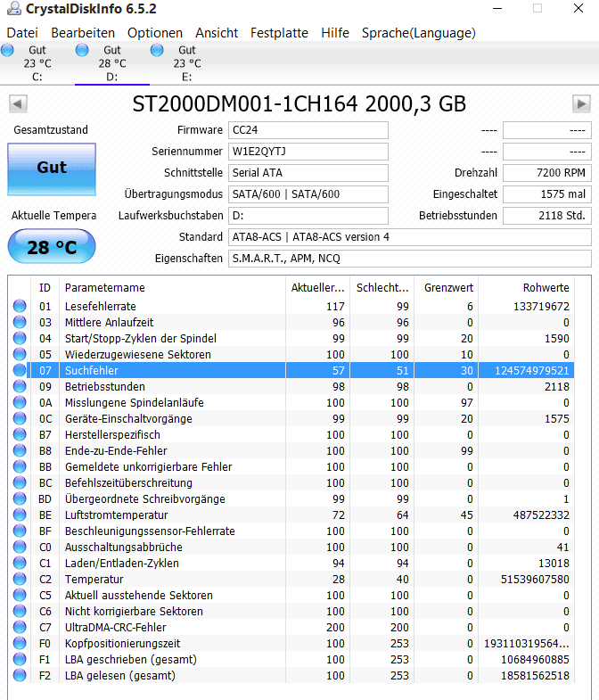Viewport: 599px width, 700px height.
Task: Click status icon for Luftstromtemperatur row
Action: 20,515
